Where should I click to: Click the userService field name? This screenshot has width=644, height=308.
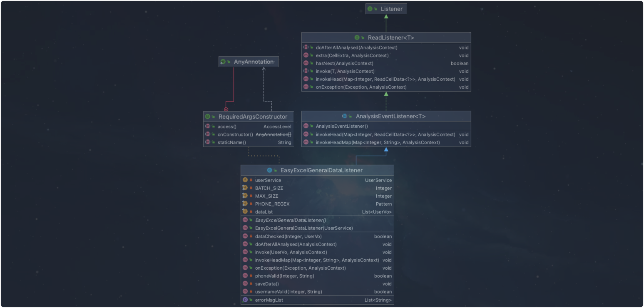(268, 180)
